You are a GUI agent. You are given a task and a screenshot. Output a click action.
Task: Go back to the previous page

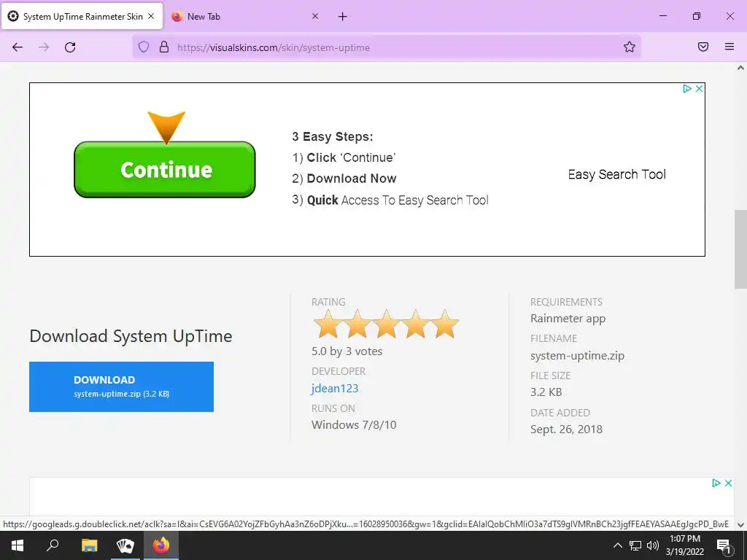pyautogui.click(x=18, y=47)
